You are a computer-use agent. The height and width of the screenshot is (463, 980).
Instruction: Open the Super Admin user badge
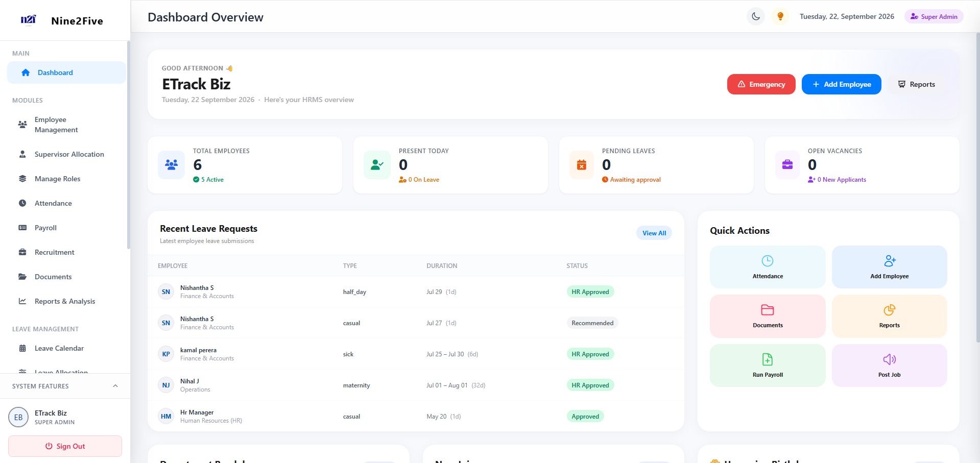[x=934, y=16]
